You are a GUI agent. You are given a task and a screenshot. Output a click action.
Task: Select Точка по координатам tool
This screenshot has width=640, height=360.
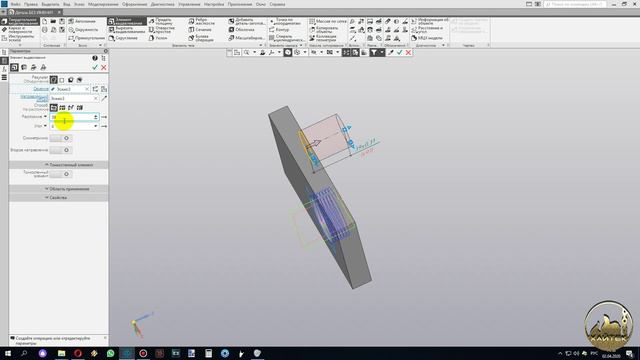(x=285, y=21)
